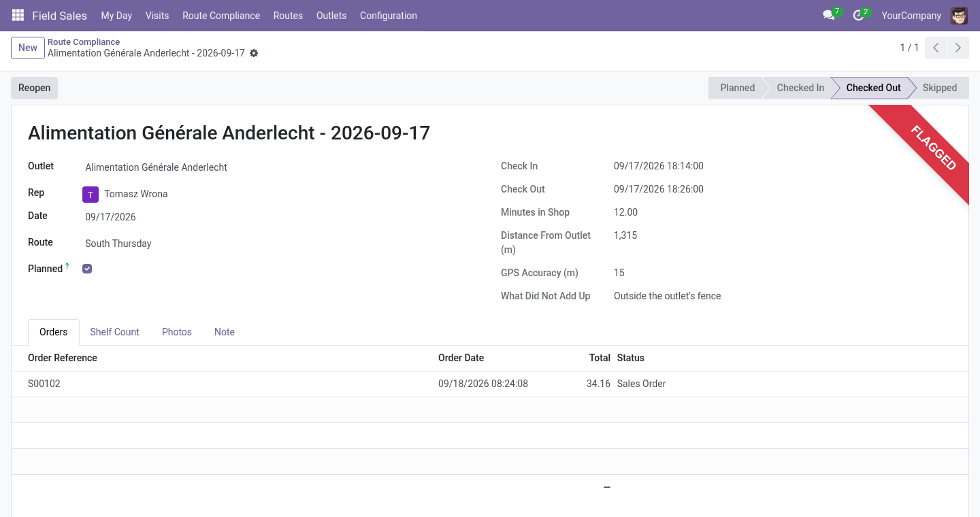This screenshot has width=980, height=517.
Task: Open the gear actions menu beside record title
Action: [254, 53]
